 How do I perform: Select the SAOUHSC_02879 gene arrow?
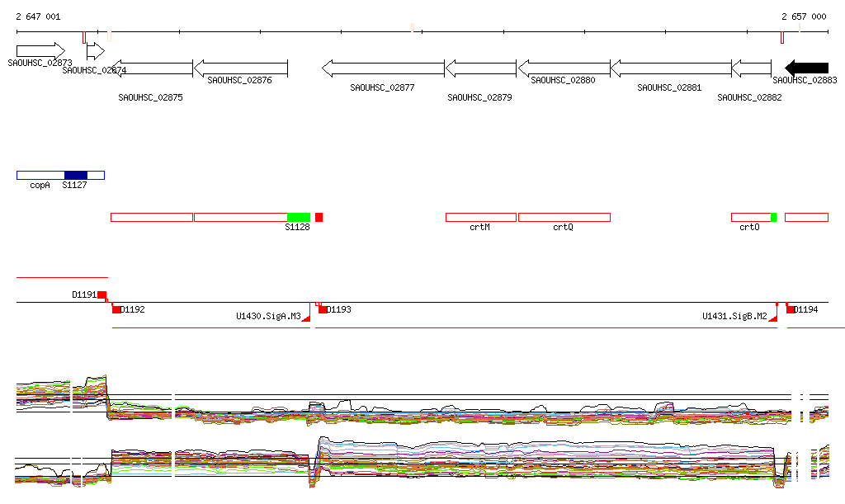click(481, 68)
